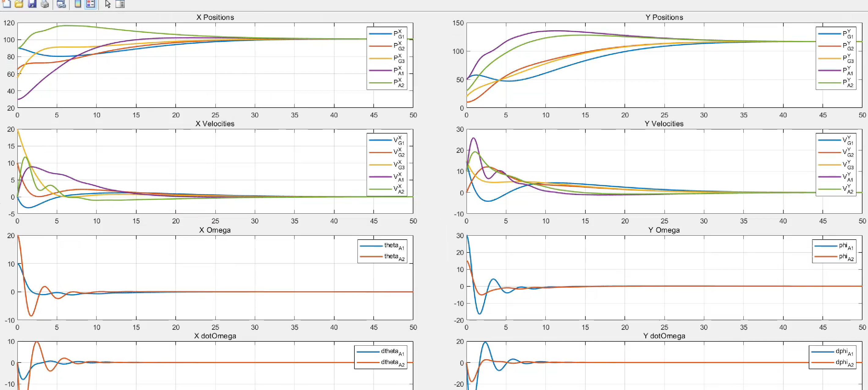The width and height of the screenshot is (868, 390).
Task: Select the dtheta A2 legend label
Action: 392,362
